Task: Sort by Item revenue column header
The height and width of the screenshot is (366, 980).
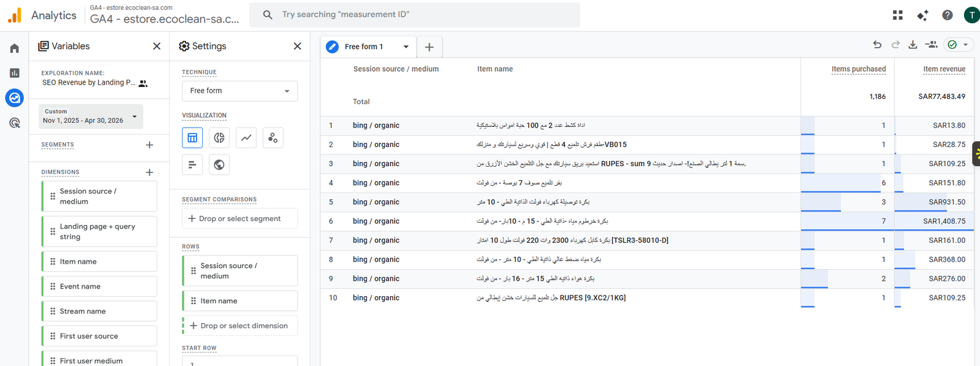Action: (x=944, y=69)
